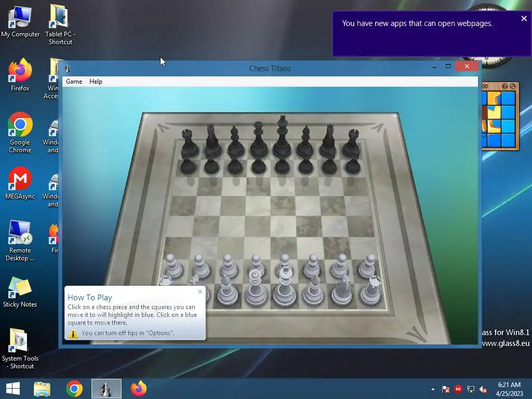Select the white queen piece
The height and width of the screenshot is (399, 532).
coord(256,288)
